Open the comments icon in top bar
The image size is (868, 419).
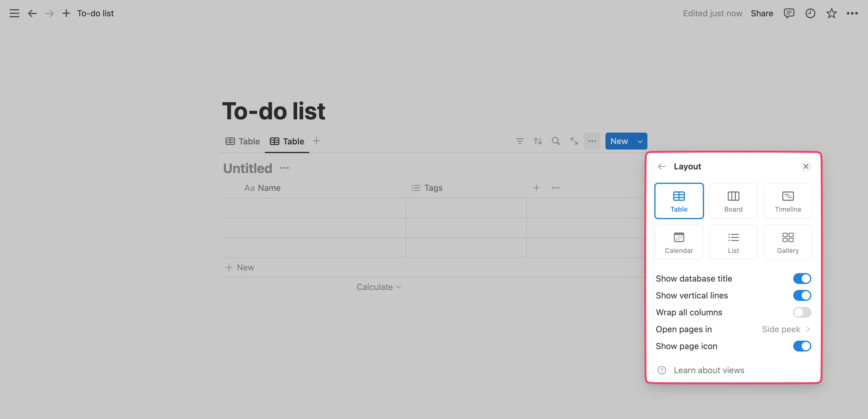pyautogui.click(x=788, y=13)
